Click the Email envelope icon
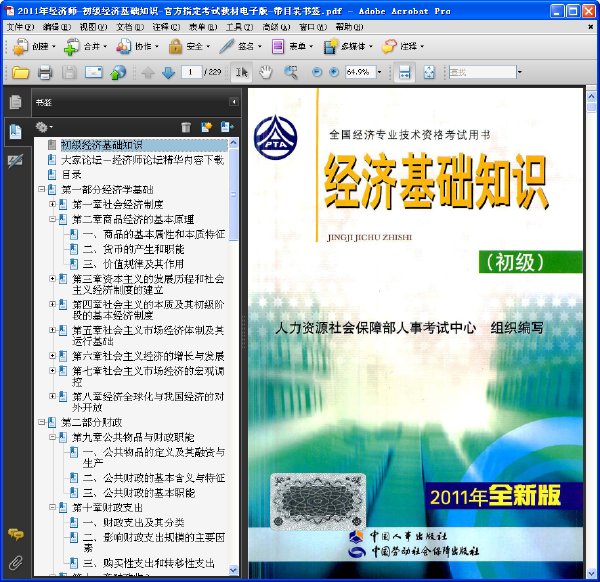Viewport: 600px width, 582px height. 93,72
